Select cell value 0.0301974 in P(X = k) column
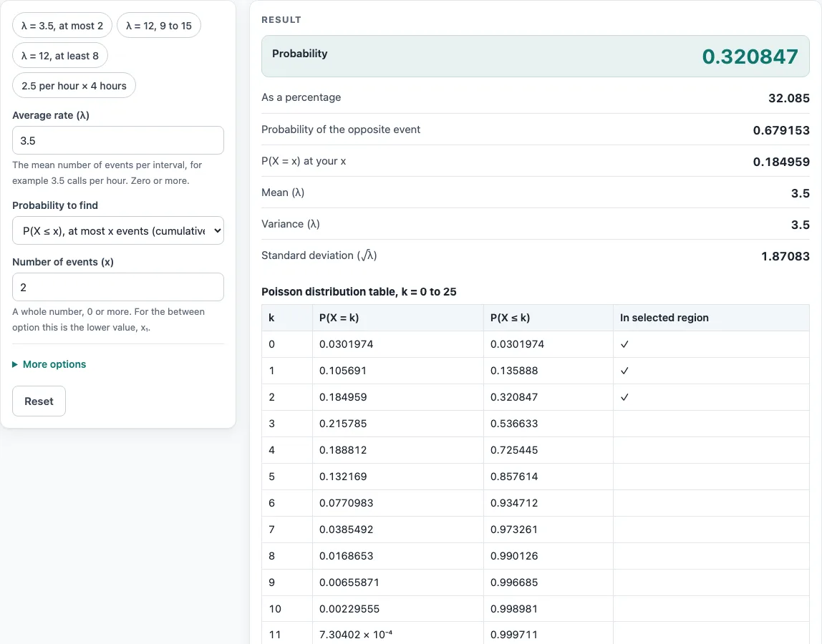Screen dimensions: 822x644 click(x=346, y=344)
